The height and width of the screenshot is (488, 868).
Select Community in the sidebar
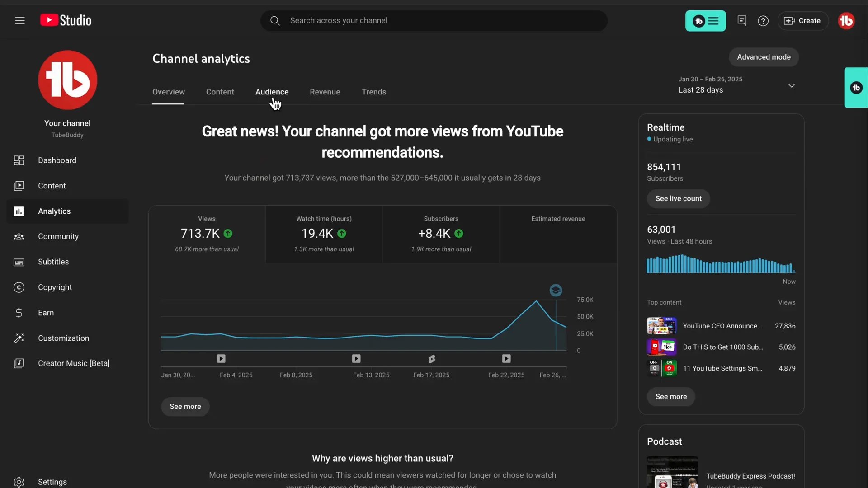(x=58, y=236)
